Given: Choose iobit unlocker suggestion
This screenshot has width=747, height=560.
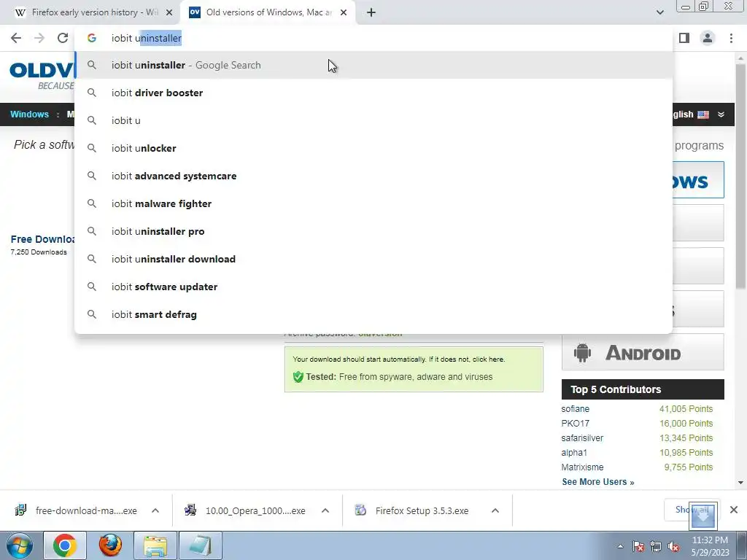Looking at the screenshot, I should click(x=373, y=148).
